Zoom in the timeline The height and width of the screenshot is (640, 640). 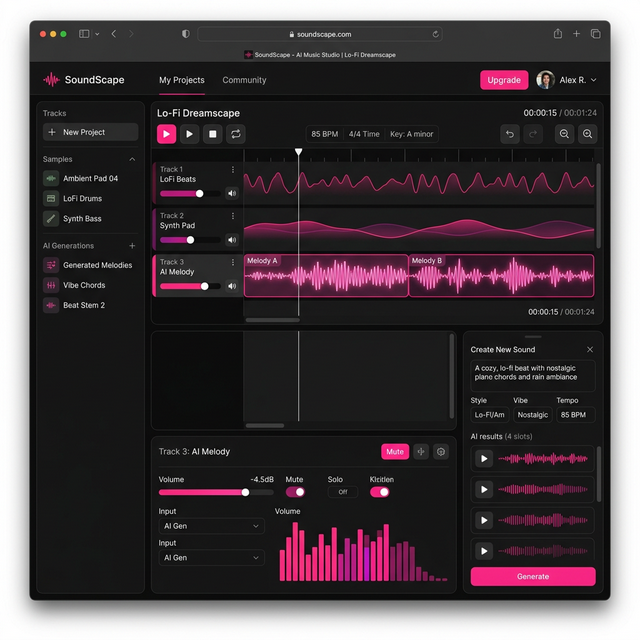click(587, 134)
